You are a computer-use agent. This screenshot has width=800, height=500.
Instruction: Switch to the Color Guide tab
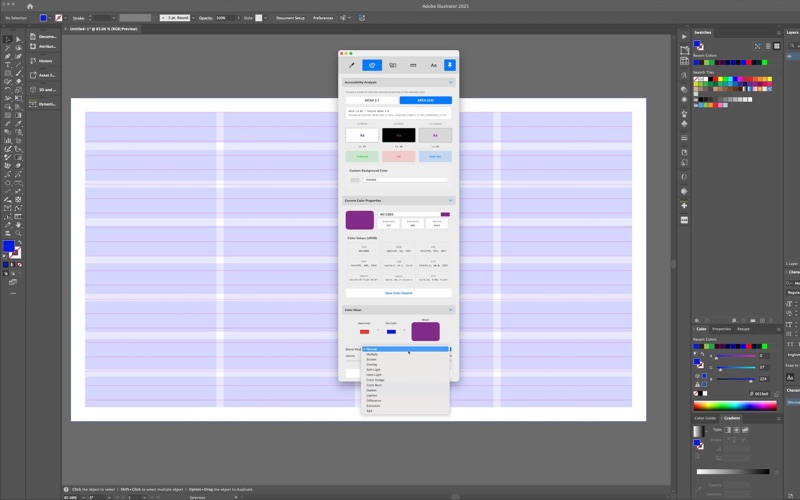[705, 418]
